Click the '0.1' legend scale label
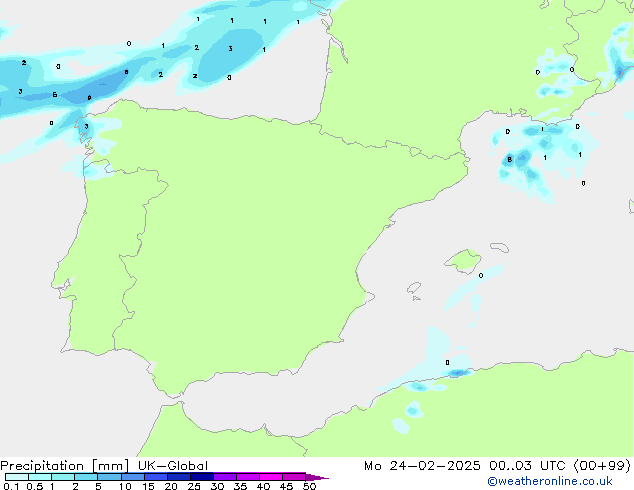 (11, 486)
